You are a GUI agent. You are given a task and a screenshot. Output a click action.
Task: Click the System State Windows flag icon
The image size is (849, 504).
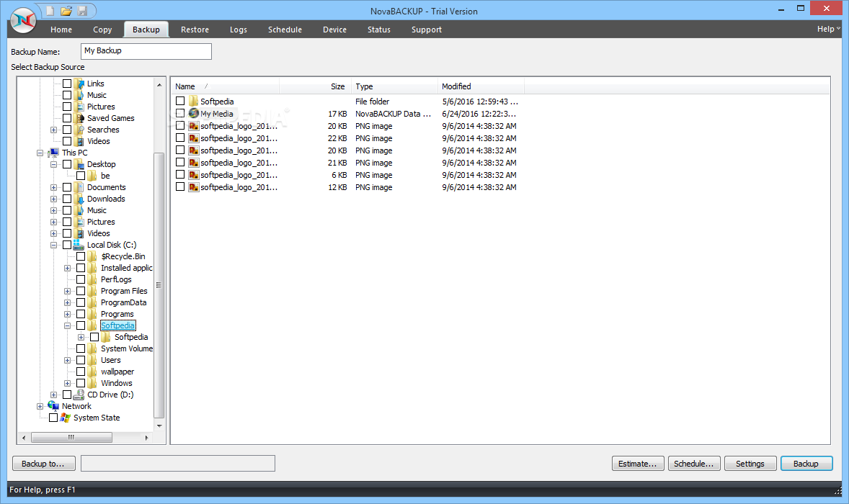tap(66, 418)
